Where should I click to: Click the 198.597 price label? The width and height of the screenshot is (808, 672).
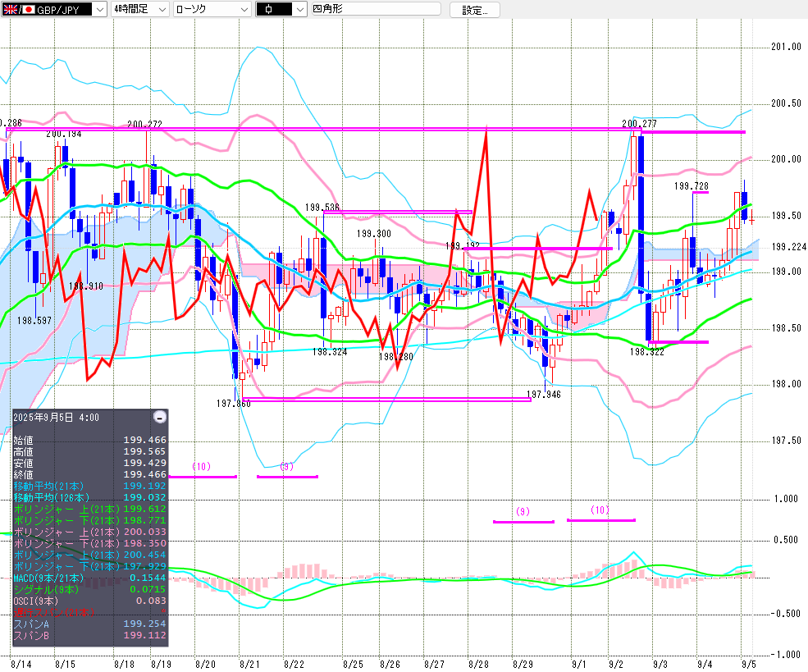pos(34,321)
